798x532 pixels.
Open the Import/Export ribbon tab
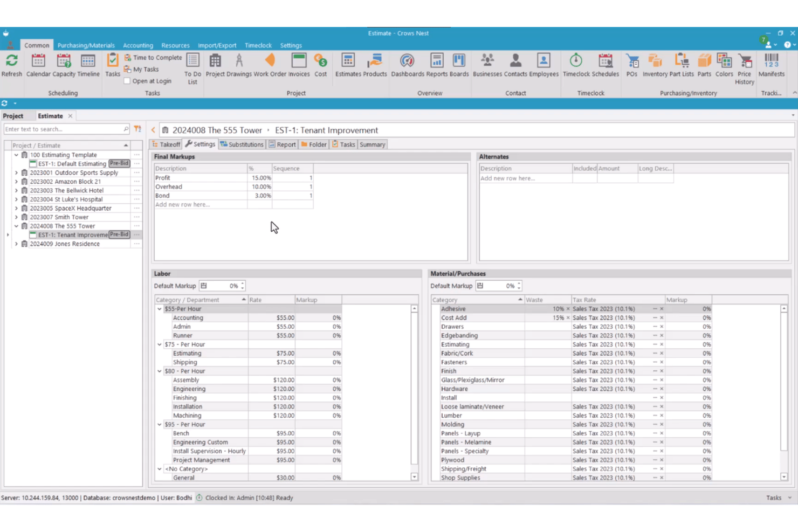[x=217, y=45]
